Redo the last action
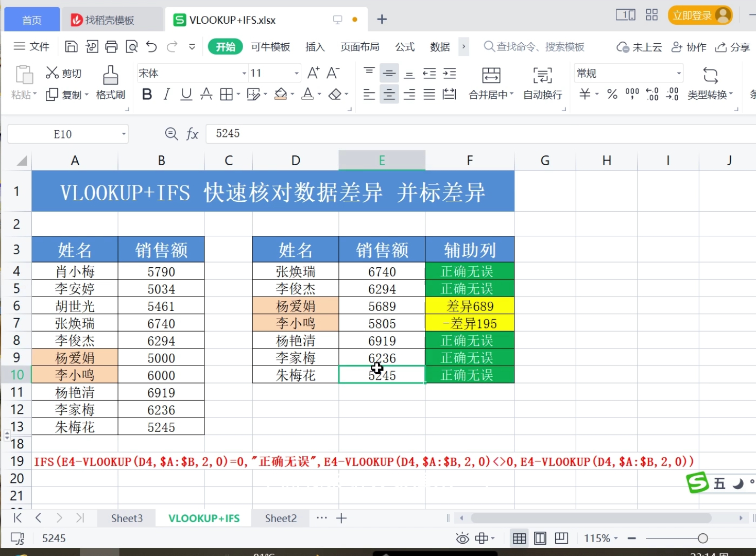756x556 pixels. (x=172, y=47)
